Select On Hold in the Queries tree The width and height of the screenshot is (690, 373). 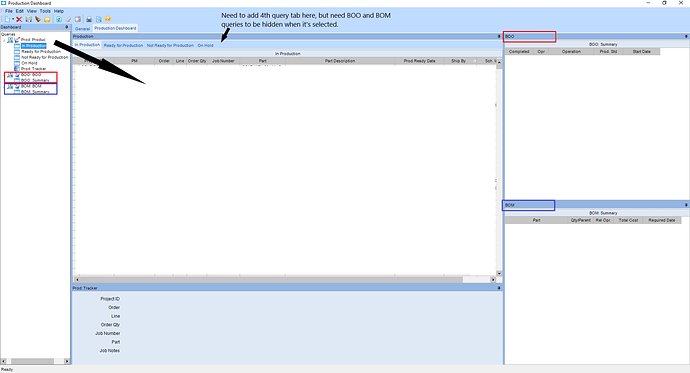click(29, 63)
